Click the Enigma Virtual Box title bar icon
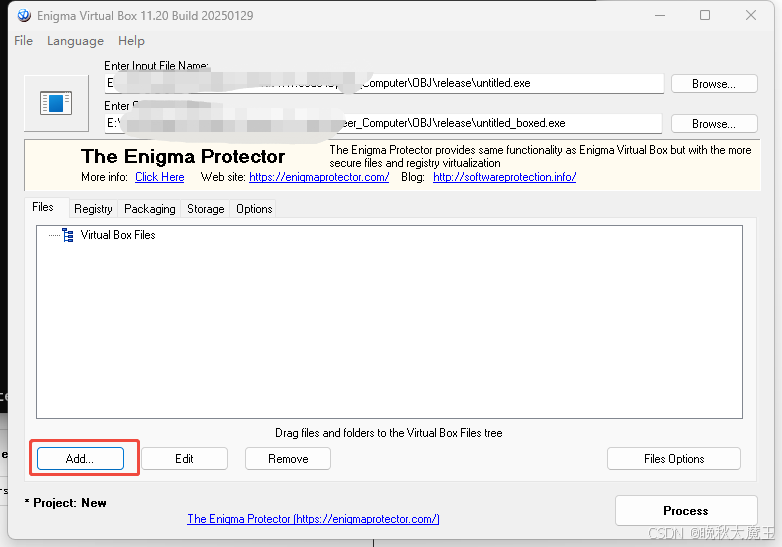The height and width of the screenshot is (547, 782). [23, 15]
